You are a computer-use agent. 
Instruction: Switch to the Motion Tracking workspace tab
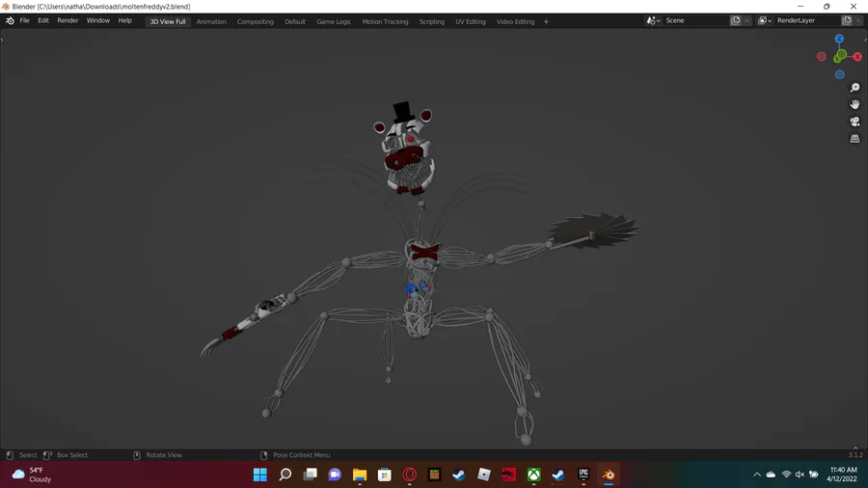click(385, 21)
